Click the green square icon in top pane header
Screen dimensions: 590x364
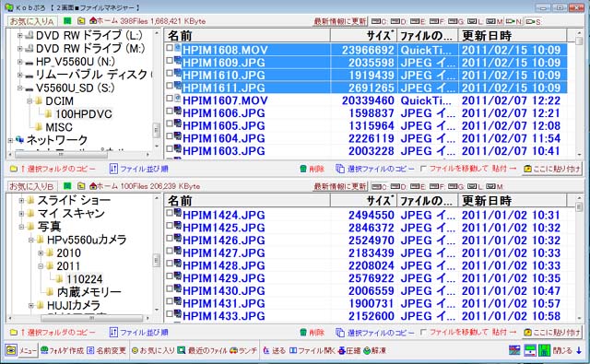tap(67, 21)
